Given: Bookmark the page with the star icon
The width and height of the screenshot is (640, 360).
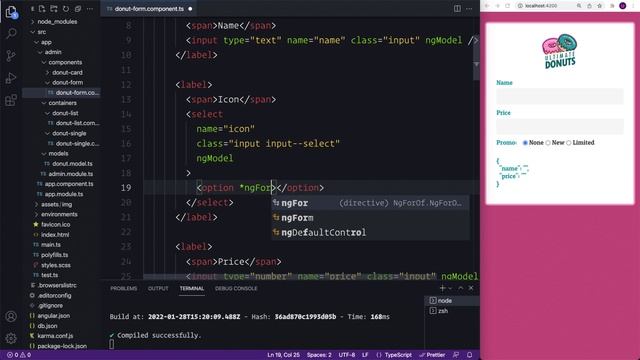Looking at the screenshot, I should click(600, 6).
